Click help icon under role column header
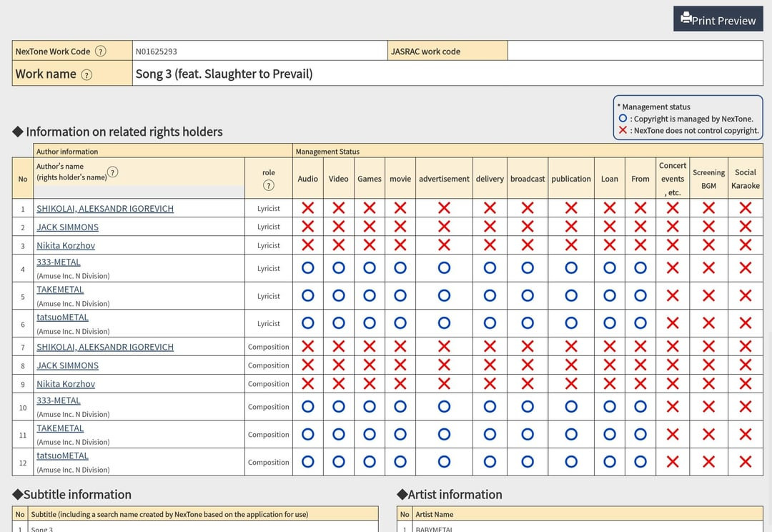 pos(269,185)
